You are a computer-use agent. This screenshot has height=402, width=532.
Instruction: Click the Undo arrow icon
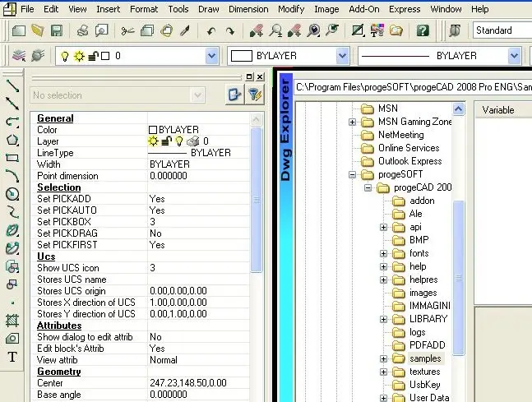(211, 31)
